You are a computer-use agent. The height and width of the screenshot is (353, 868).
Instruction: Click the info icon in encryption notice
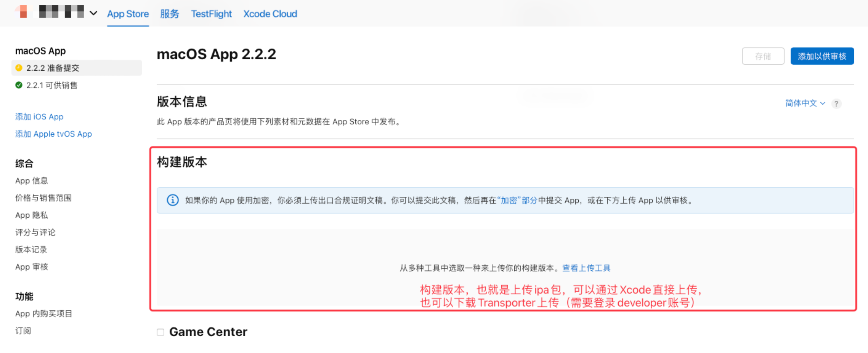click(x=173, y=200)
